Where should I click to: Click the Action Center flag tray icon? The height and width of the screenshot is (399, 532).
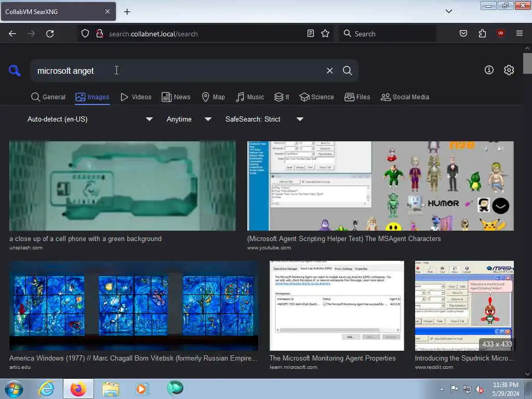[454, 389]
